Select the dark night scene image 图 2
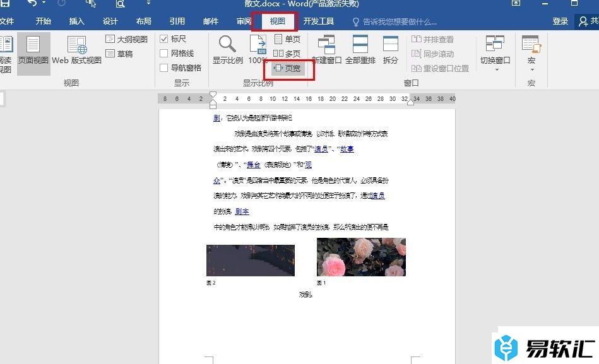The width and height of the screenshot is (599, 364). click(x=251, y=261)
